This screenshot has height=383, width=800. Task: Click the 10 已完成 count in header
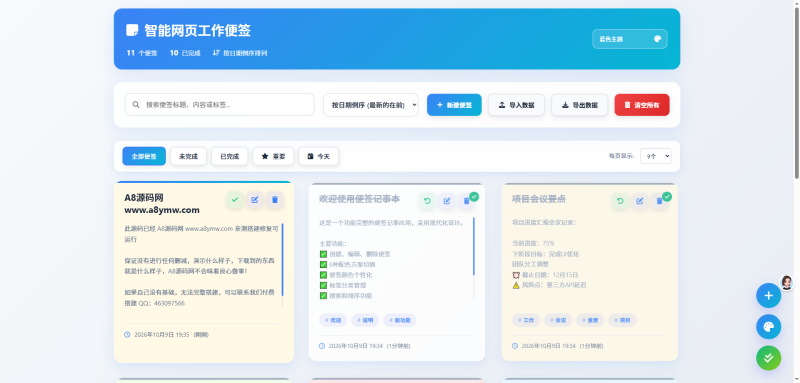[x=185, y=53]
